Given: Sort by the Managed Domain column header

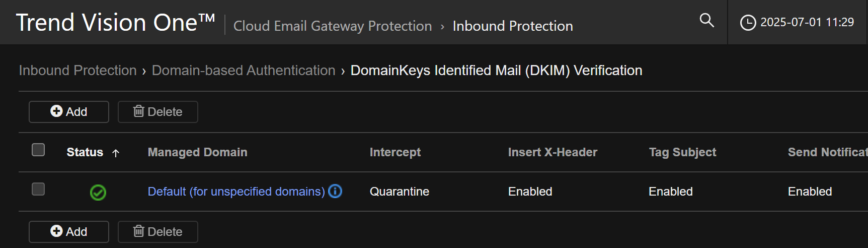Looking at the screenshot, I should point(197,152).
